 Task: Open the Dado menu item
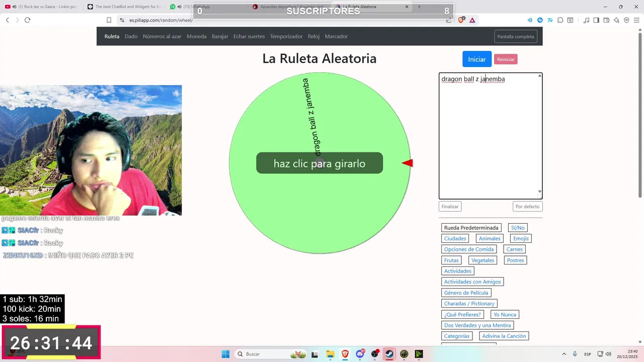pos(131,36)
